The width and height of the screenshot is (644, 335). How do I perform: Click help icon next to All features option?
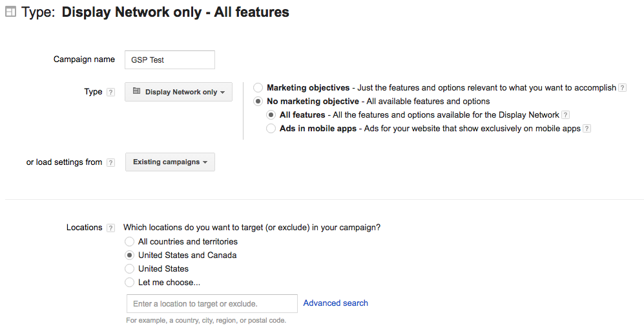tap(565, 115)
